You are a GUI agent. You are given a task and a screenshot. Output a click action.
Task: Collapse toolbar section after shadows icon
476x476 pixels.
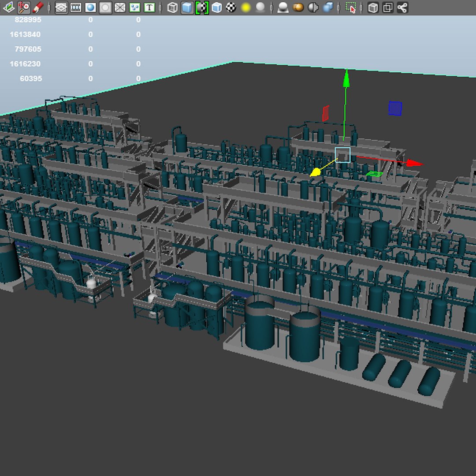click(x=271, y=7)
